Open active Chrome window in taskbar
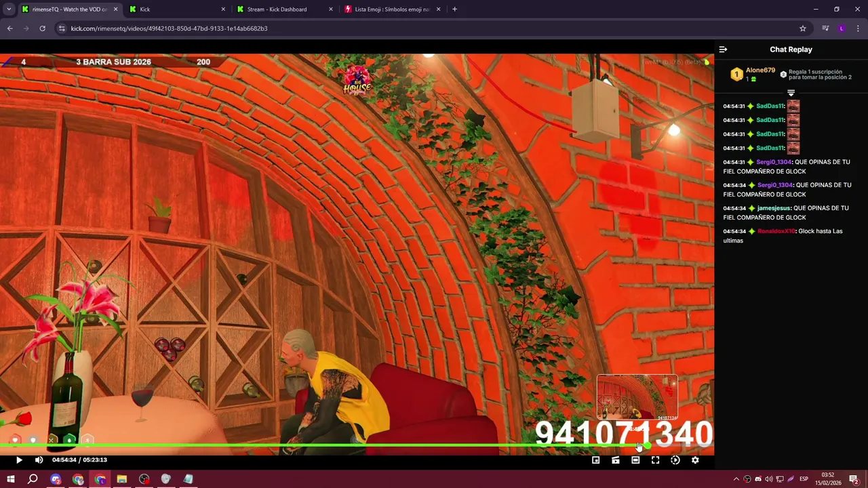This screenshot has height=488, width=868. click(x=100, y=479)
